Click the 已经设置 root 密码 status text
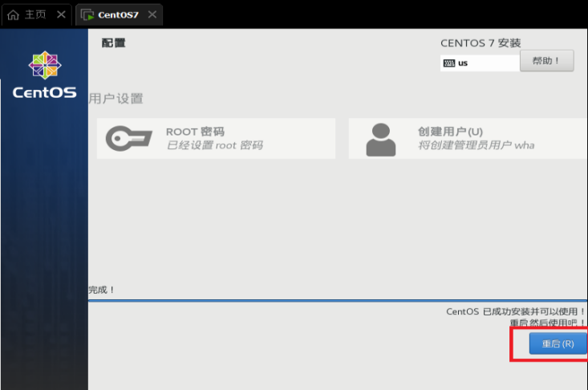The image size is (588, 390). (x=214, y=145)
